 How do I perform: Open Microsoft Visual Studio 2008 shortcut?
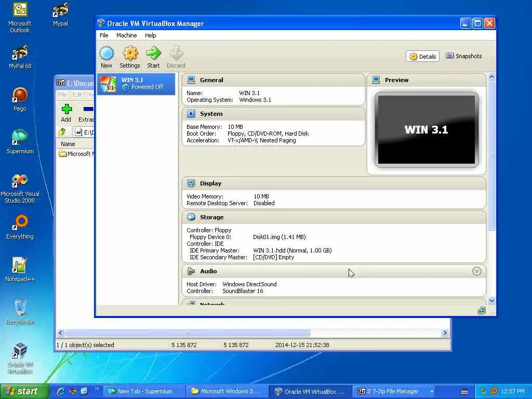point(20,189)
